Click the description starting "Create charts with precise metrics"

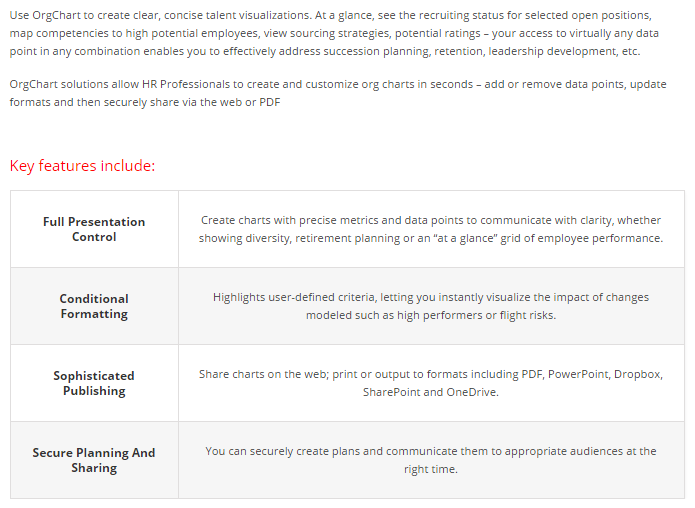click(x=430, y=229)
